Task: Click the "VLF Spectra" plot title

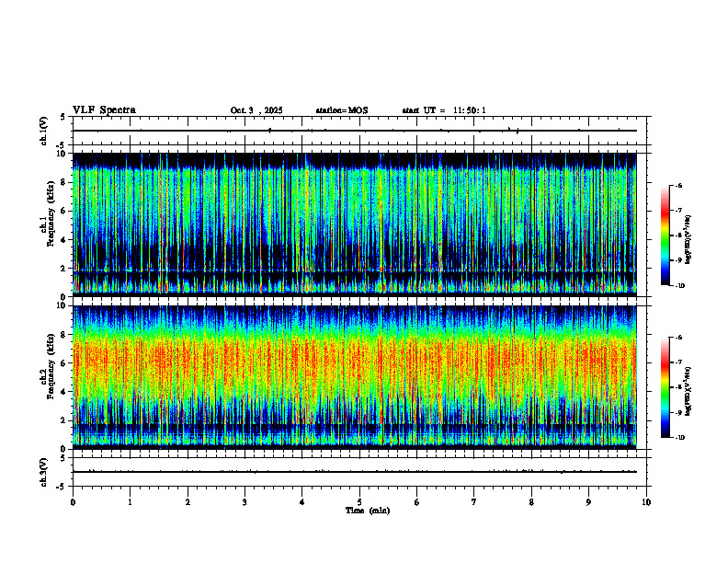Action: [x=104, y=110]
